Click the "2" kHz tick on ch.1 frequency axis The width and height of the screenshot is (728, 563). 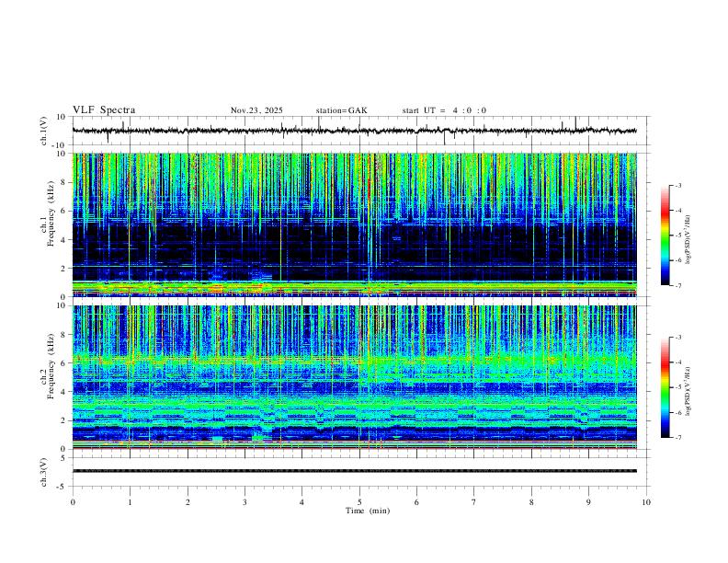point(63,269)
